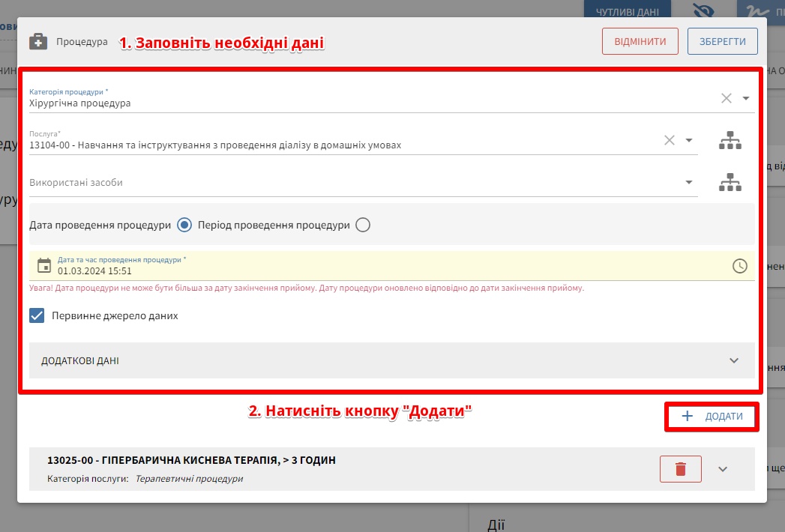This screenshot has height=532, width=785.
Task: Click the date and time input field
Action: pyautogui.click(x=375, y=270)
